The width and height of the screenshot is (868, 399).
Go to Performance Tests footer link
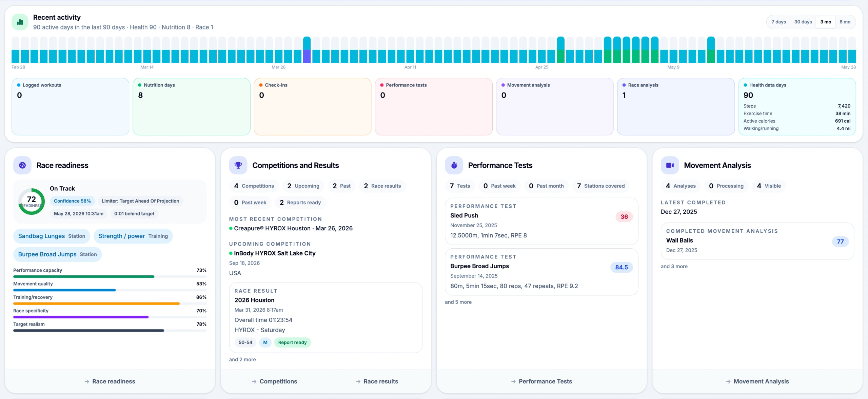point(541,382)
